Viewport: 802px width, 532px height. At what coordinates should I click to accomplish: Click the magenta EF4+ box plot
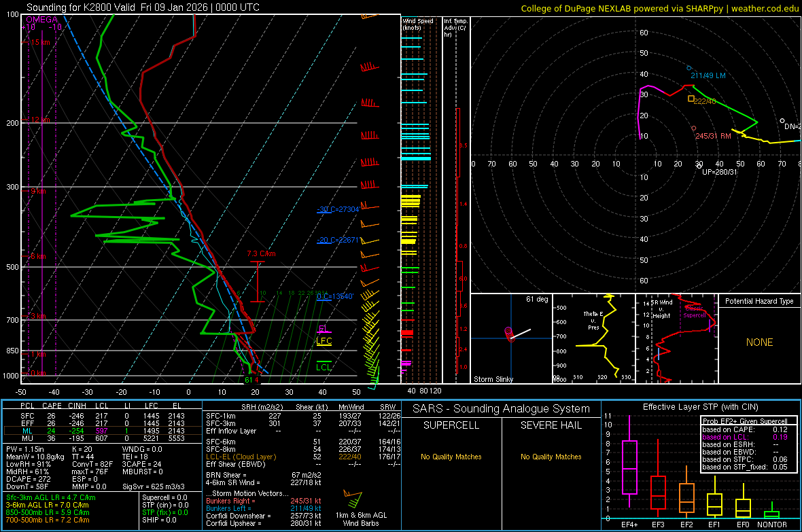629,462
